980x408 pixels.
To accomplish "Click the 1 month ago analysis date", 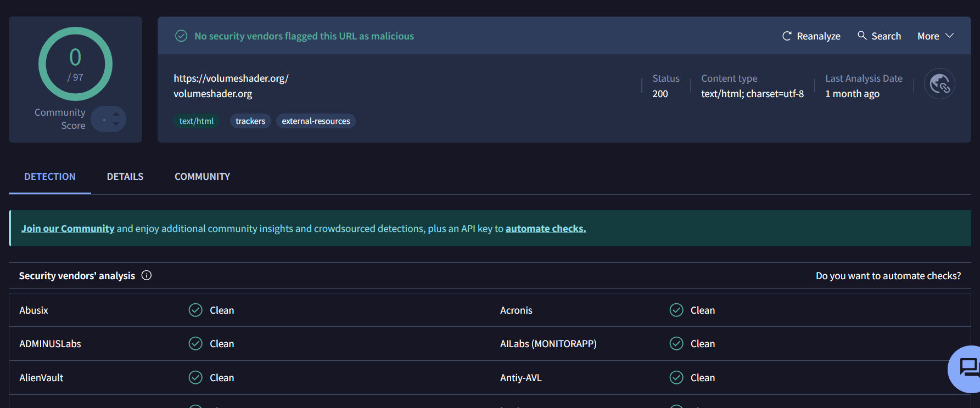I will [x=852, y=94].
